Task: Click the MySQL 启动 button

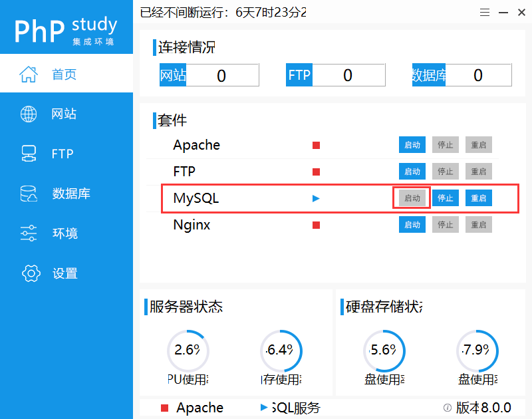Action: 412,198
